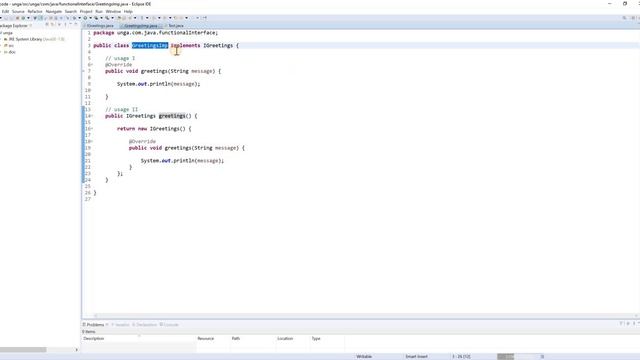The image size is (640, 360).
Task: Click the Package Explorer horizontal scrollbar
Action: pos(23,349)
